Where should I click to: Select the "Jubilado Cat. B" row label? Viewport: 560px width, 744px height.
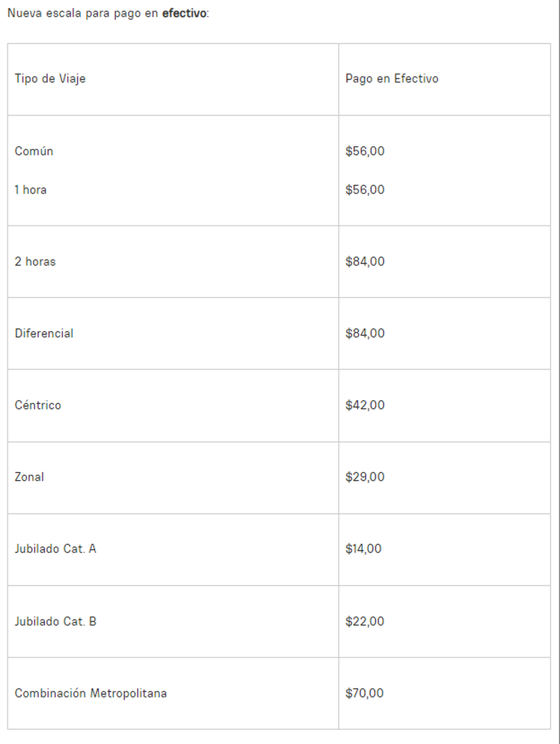tap(55, 622)
